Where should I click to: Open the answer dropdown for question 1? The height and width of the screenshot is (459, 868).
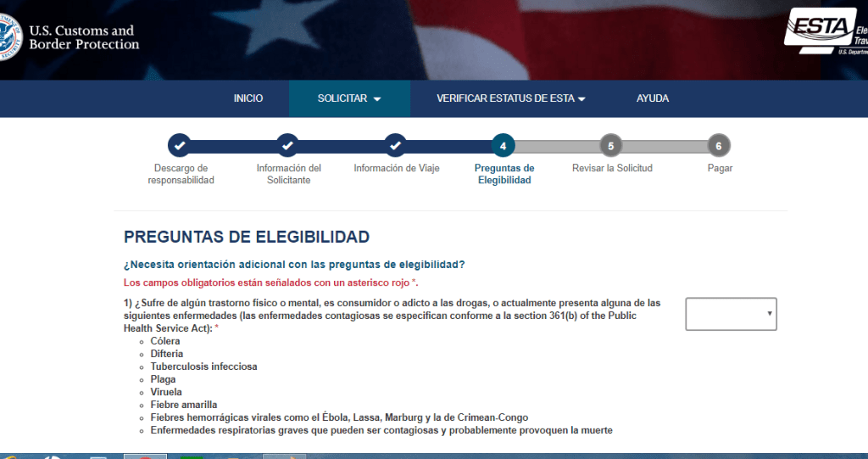tap(731, 314)
